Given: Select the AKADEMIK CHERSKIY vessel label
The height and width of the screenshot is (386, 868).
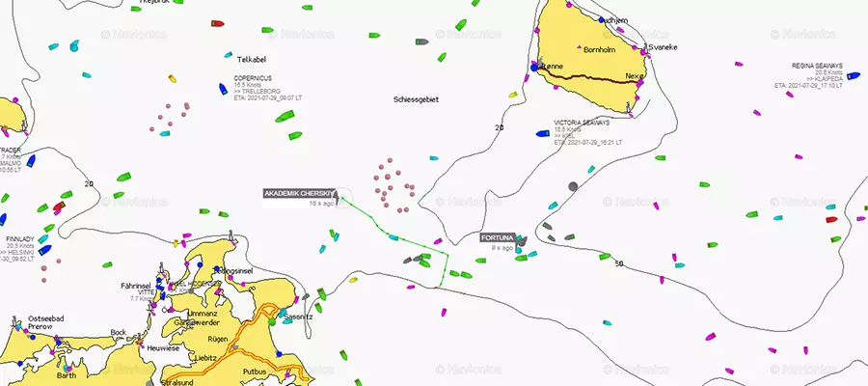Looking at the screenshot, I should tap(300, 193).
